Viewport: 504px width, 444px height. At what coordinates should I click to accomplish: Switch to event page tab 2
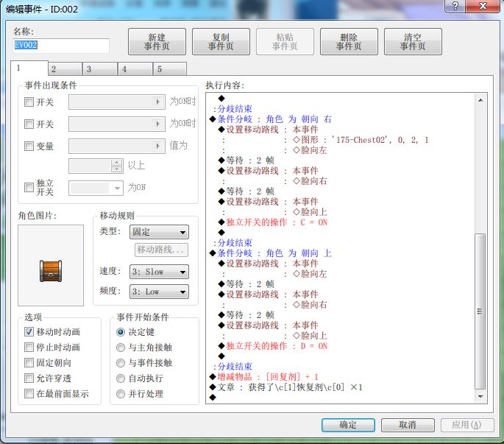pyautogui.click(x=65, y=69)
